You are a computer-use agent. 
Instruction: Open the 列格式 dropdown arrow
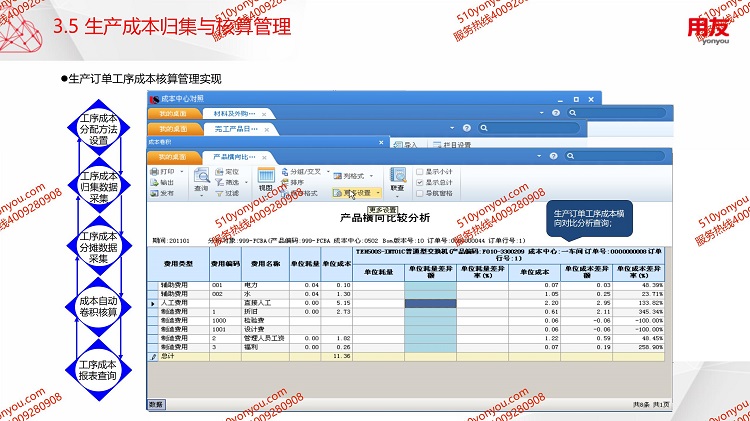click(x=371, y=175)
